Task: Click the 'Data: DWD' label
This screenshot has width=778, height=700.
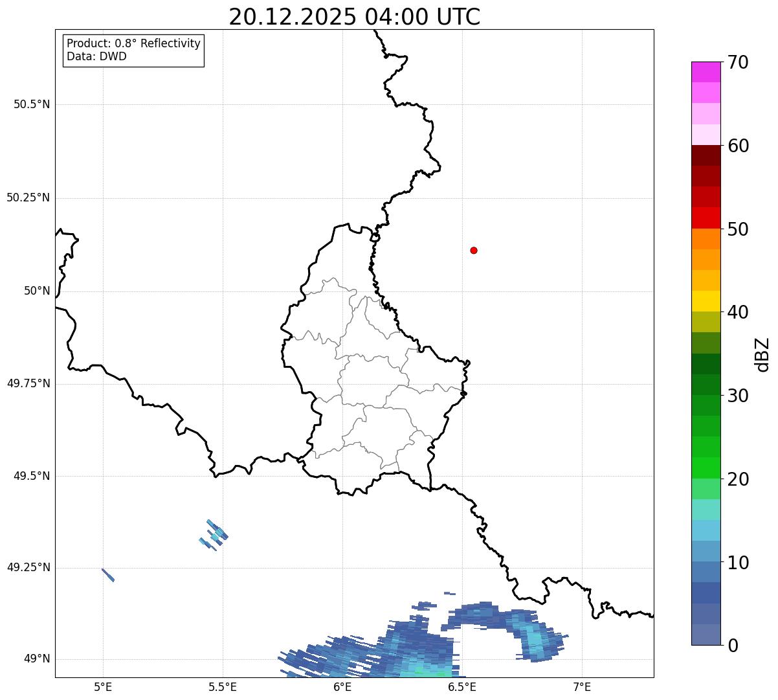Action: 96,56
